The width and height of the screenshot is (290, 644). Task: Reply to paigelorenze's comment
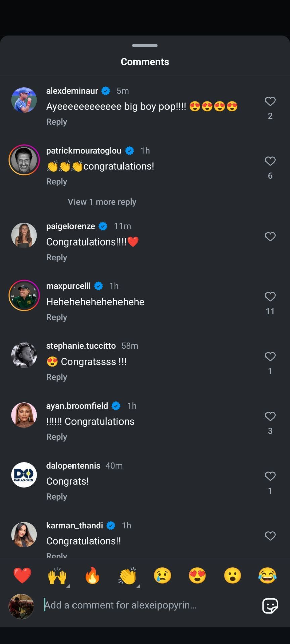[x=56, y=257]
